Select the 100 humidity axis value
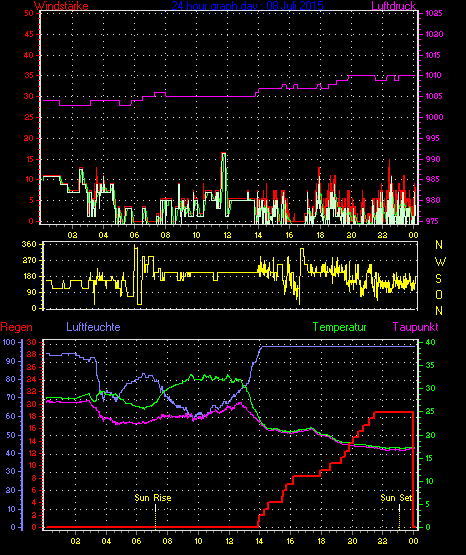The width and height of the screenshot is (466, 555). (9, 342)
